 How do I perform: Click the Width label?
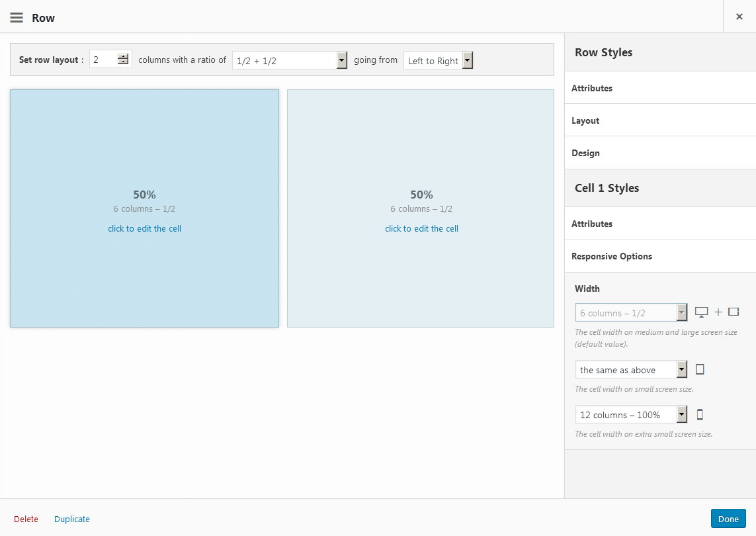[x=587, y=289]
